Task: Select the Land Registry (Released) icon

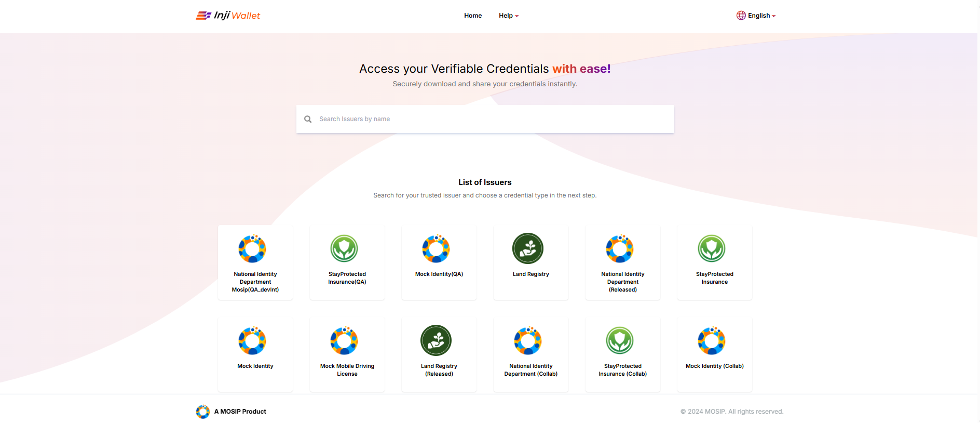Action: tap(436, 340)
